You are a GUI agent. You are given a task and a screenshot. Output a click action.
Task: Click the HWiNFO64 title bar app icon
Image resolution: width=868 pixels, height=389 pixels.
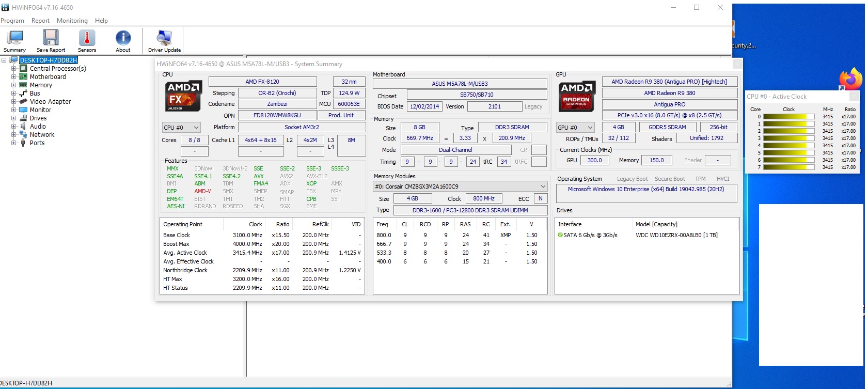coord(5,7)
